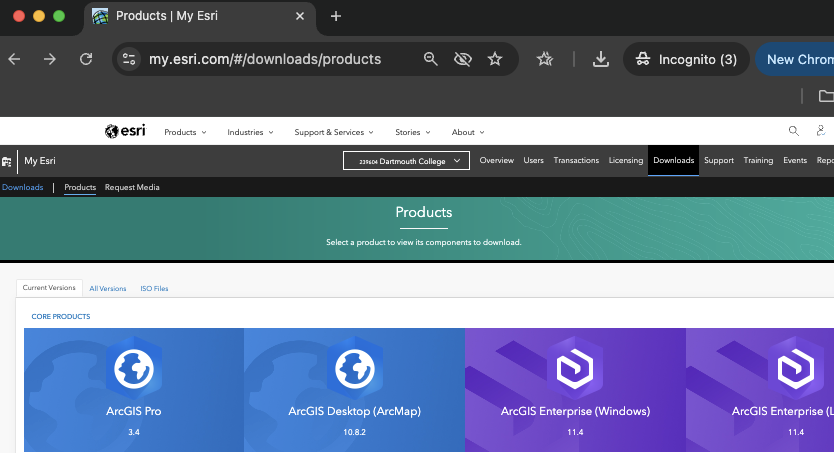
Task: Click the New Chrome button
Action: [795, 59]
